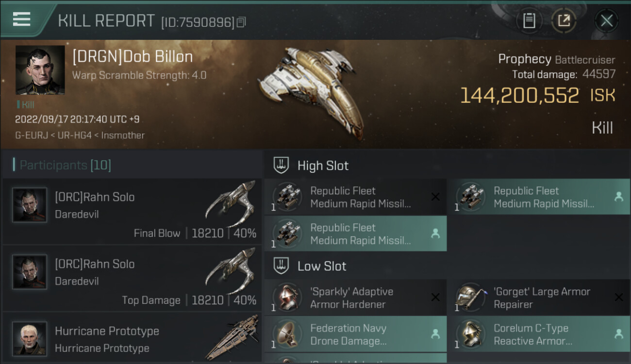Click the share export icon
631x364 pixels.
564,20
